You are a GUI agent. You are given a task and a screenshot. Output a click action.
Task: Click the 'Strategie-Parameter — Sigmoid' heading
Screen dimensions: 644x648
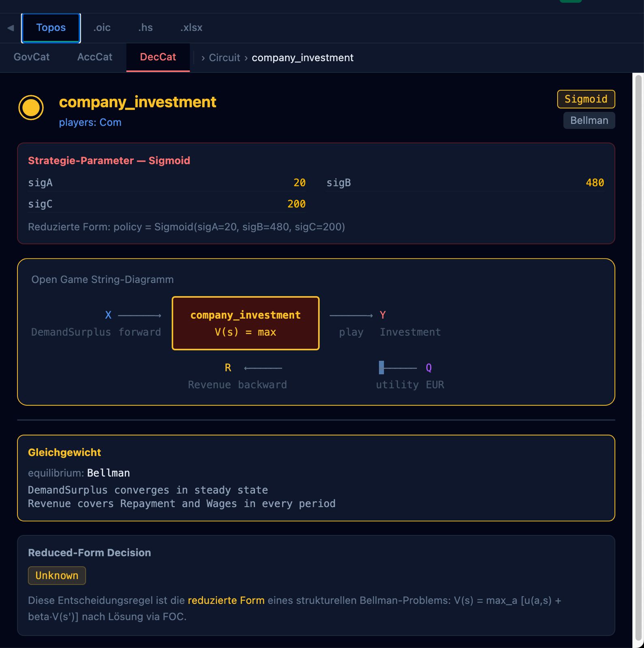point(109,161)
